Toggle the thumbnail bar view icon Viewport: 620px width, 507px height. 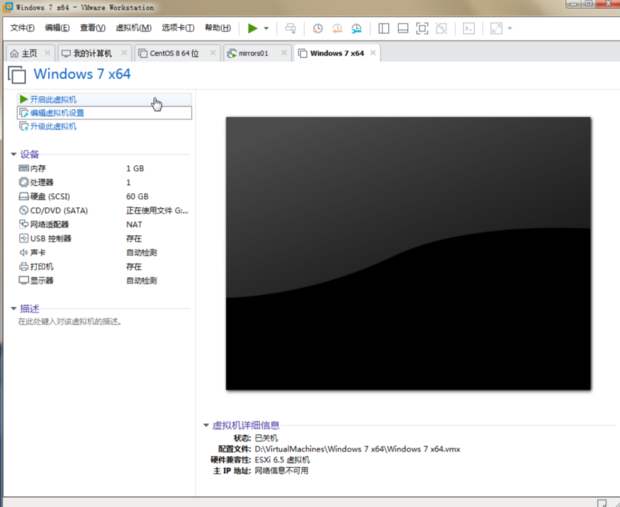[403, 28]
